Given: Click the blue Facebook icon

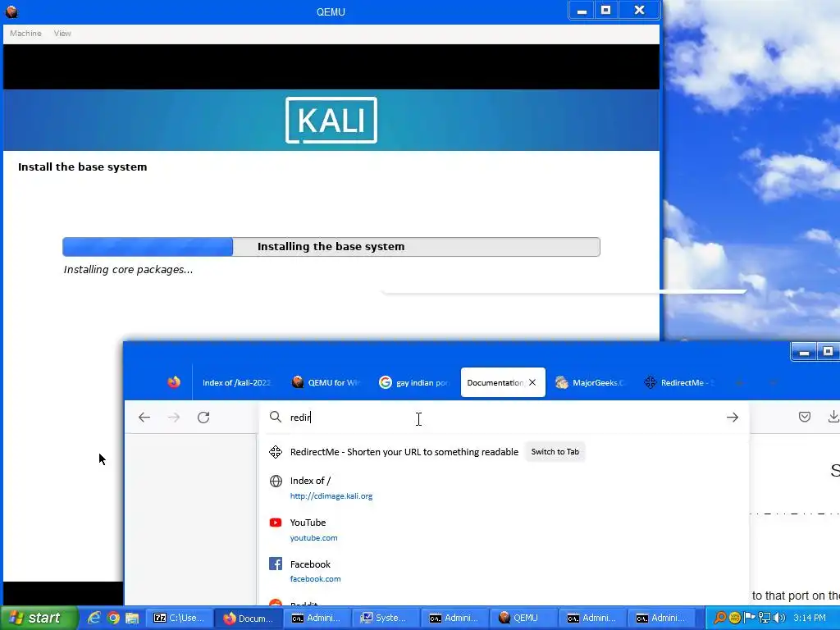Looking at the screenshot, I should coord(276,564).
